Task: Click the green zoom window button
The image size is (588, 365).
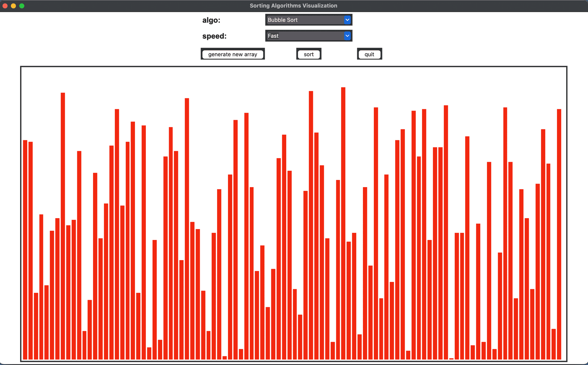Action: 22,6
